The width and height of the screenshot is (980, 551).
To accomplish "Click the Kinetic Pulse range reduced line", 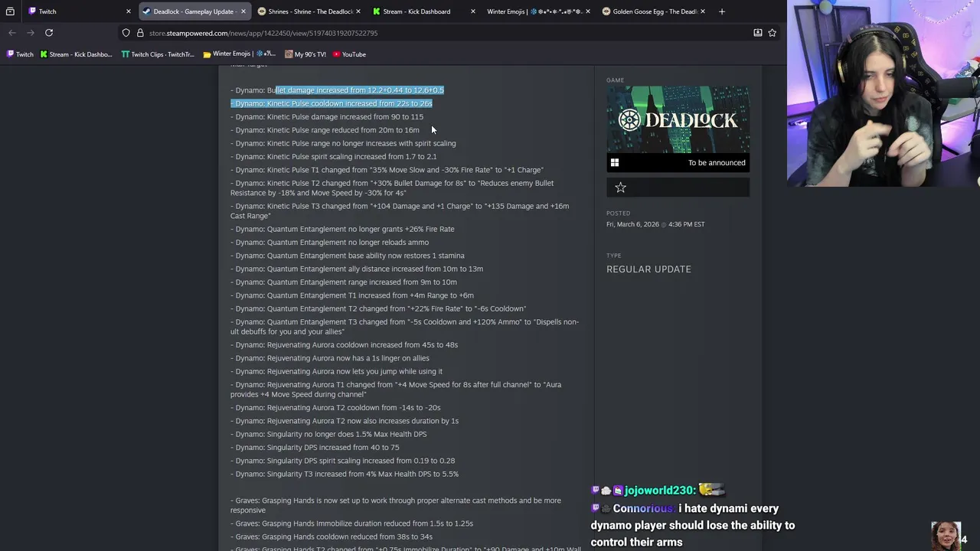I will click(x=325, y=130).
